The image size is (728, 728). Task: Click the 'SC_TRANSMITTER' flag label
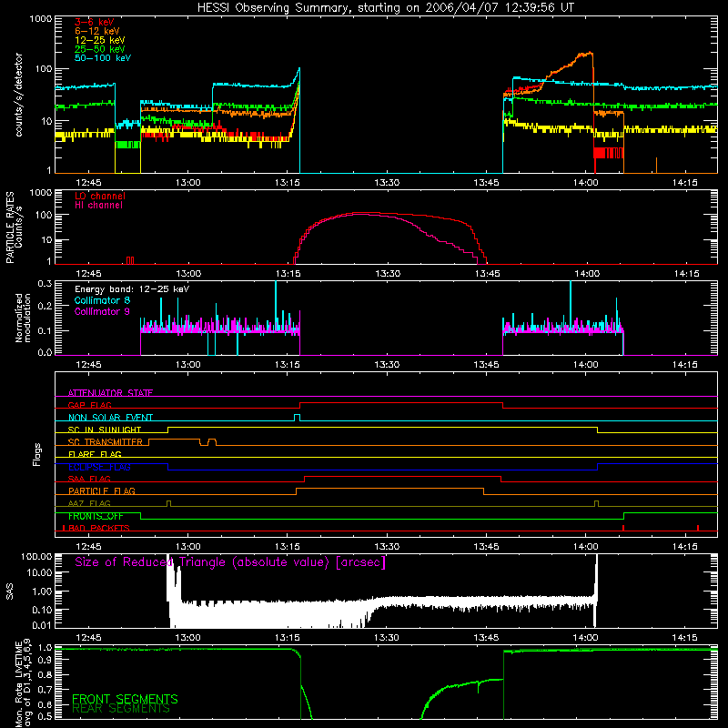(x=105, y=442)
